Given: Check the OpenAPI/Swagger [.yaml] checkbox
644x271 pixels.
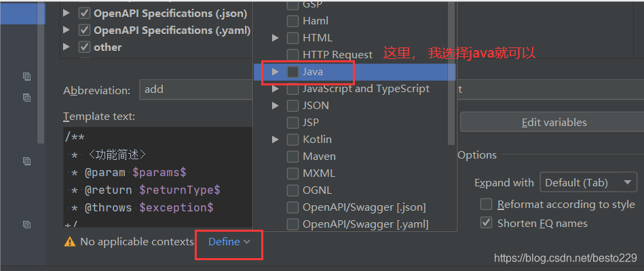Looking at the screenshot, I should pyautogui.click(x=292, y=224).
